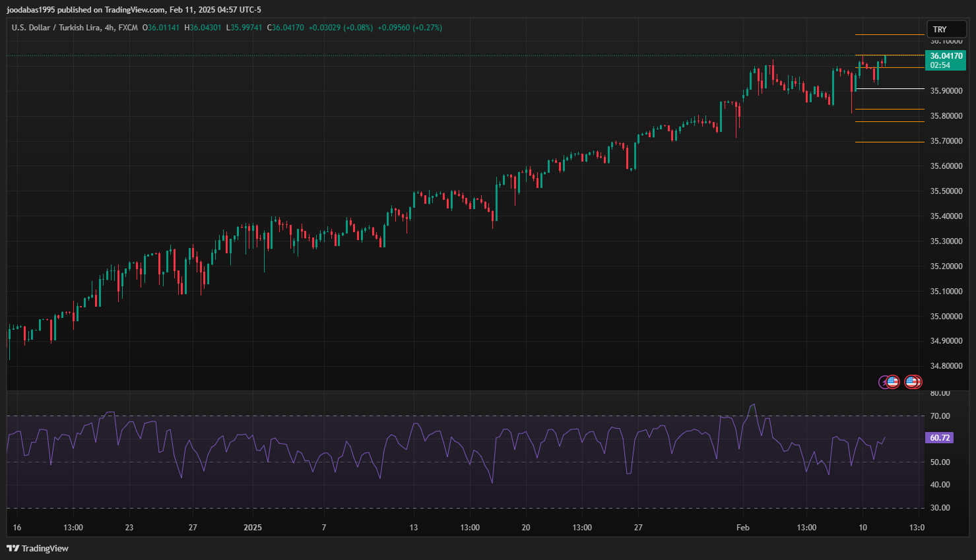Click the 35.00000 price axis label
Viewport: 976px width, 560px height.
click(x=946, y=317)
